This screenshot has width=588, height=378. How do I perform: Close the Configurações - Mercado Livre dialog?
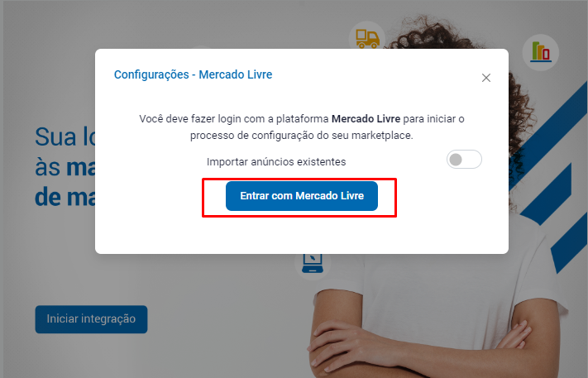(486, 78)
